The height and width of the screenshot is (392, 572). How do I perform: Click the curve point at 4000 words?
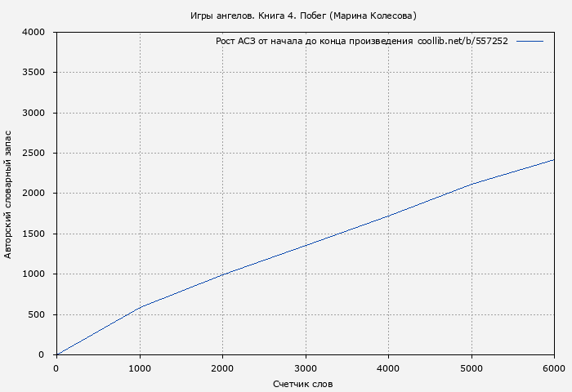coord(389,216)
